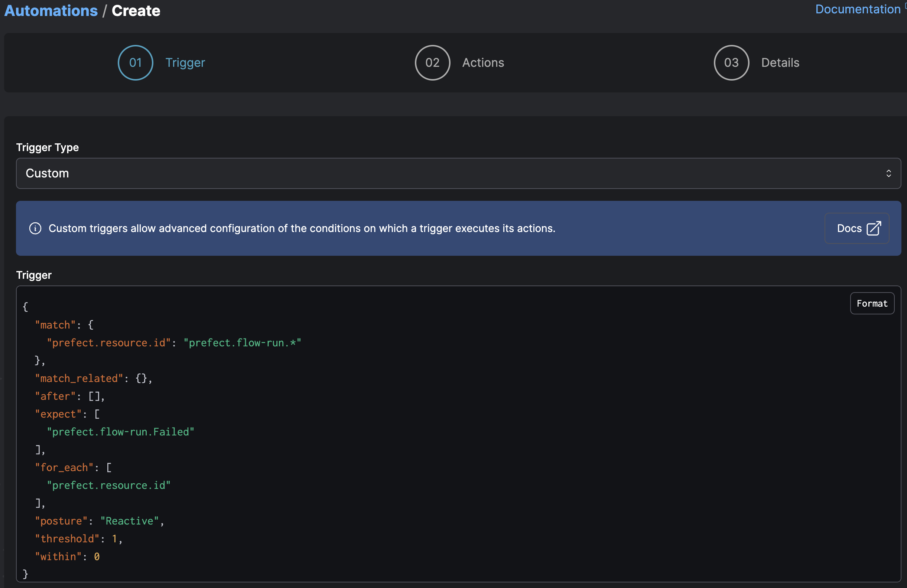Select step 01 circle for Trigger

tap(135, 62)
